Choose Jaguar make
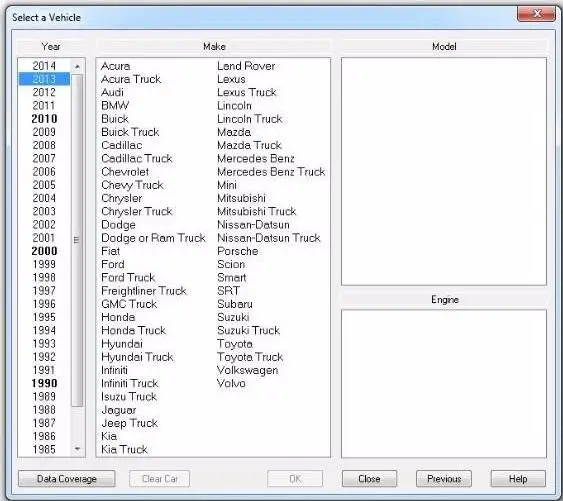563x501 pixels. click(118, 410)
